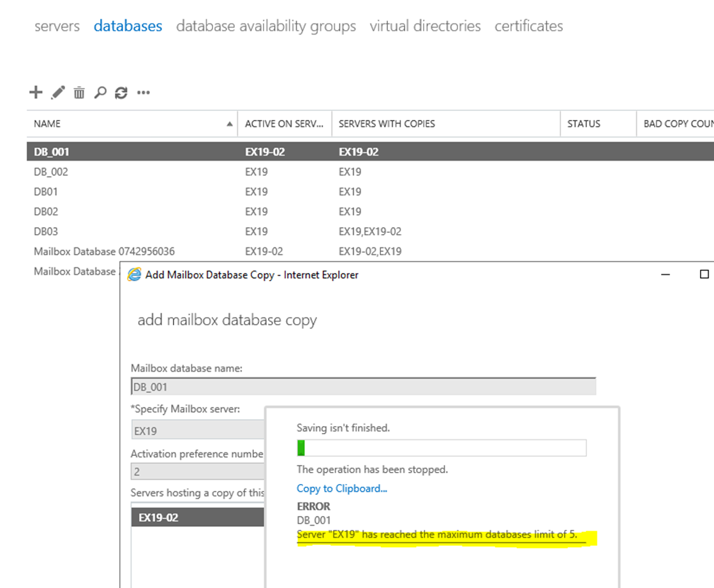714x588 pixels.
Task: Click the search magnifier icon
Action: tap(100, 92)
